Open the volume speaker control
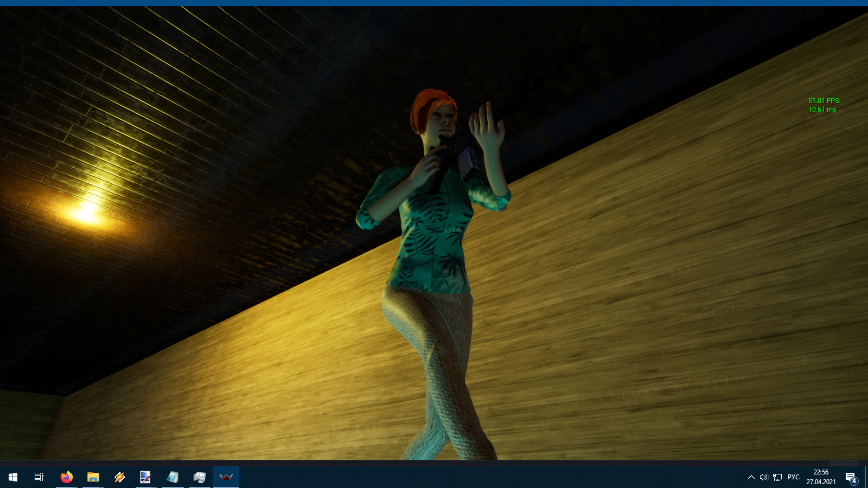The width and height of the screenshot is (868, 488). pyautogui.click(x=764, y=477)
